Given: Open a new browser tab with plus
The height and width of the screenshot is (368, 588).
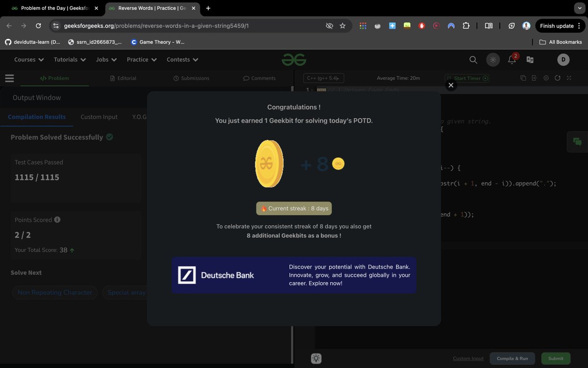Looking at the screenshot, I should (208, 8).
